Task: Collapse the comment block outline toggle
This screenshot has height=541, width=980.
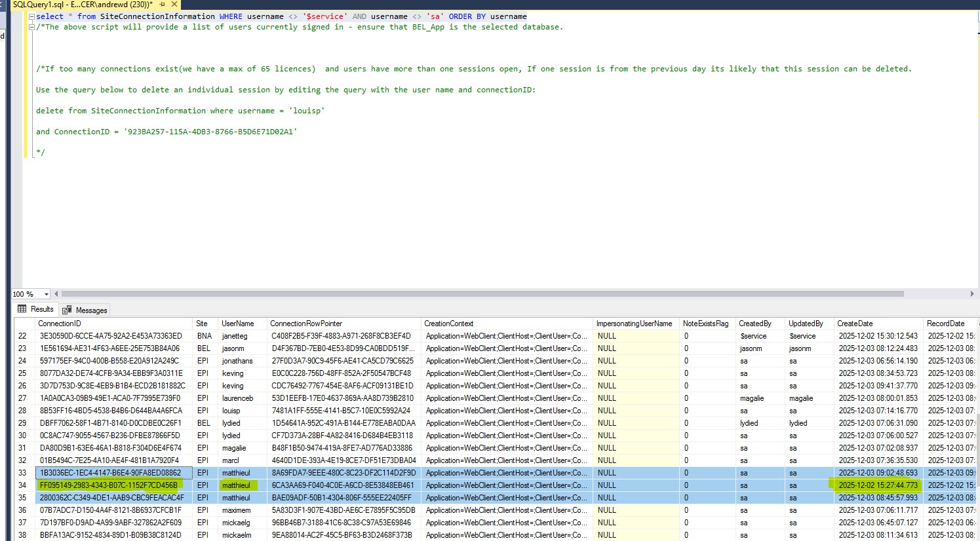Action: 31,27
